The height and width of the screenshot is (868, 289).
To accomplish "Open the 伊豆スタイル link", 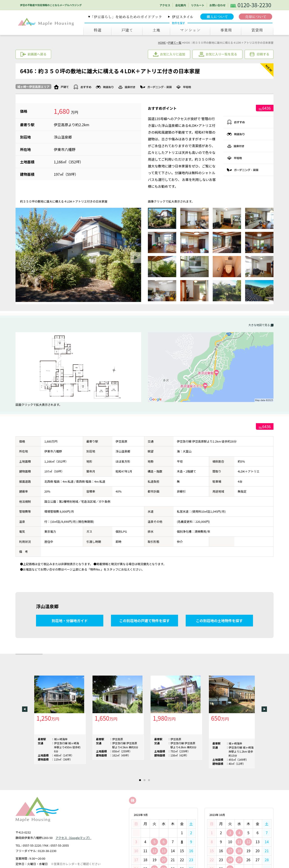I will tap(180, 17).
